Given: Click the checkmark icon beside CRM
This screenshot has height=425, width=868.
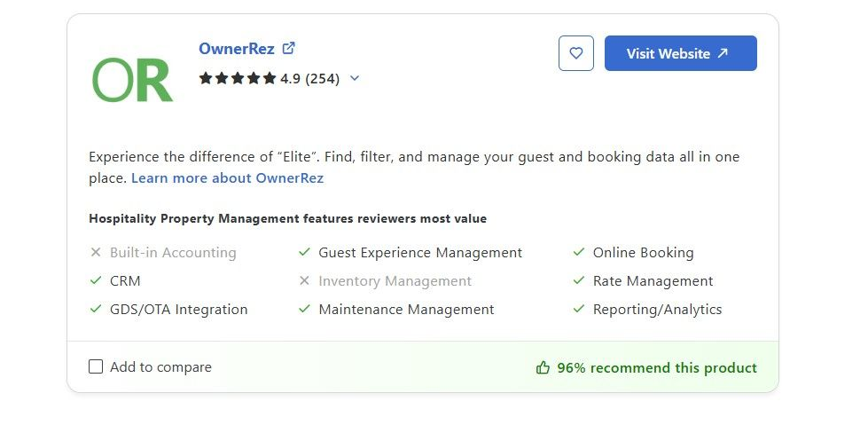Looking at the screenshot, I should [96, 280].
